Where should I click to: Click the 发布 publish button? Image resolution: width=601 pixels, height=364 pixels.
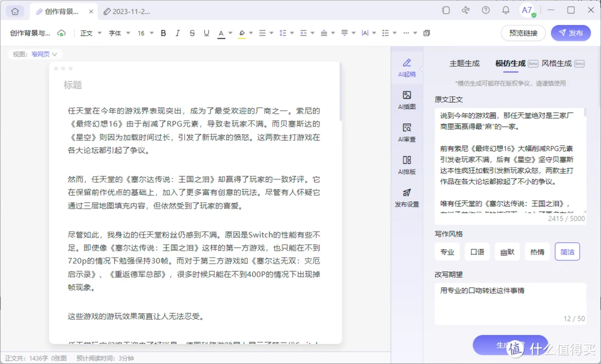570,33
